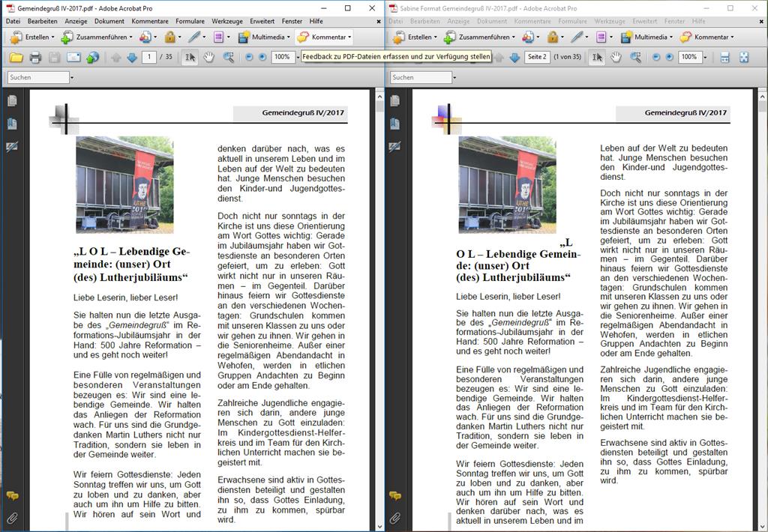Click the Suchen search field in right window
This screenshot has width=768, height=532.
(x=421, y=77)
